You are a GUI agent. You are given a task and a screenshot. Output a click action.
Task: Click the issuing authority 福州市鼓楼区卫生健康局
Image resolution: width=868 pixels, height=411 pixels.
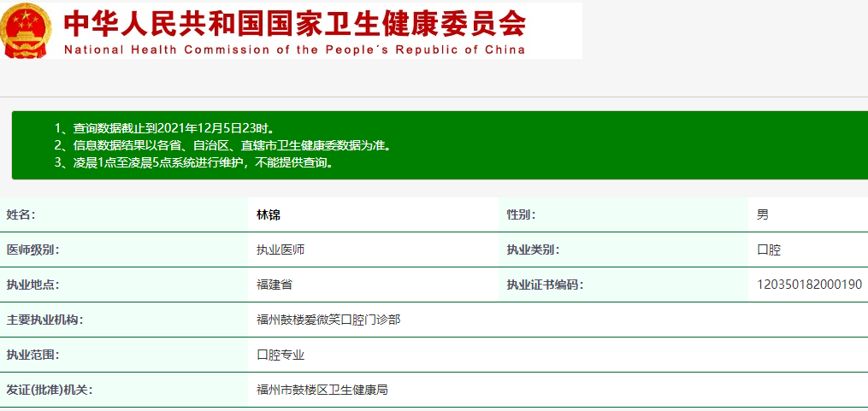[x=322, y=390]
